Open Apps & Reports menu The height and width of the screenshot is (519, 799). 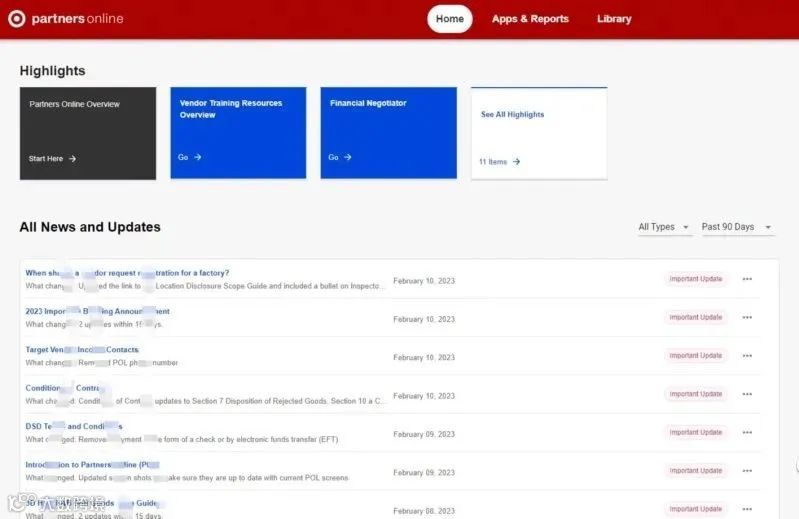530,19
